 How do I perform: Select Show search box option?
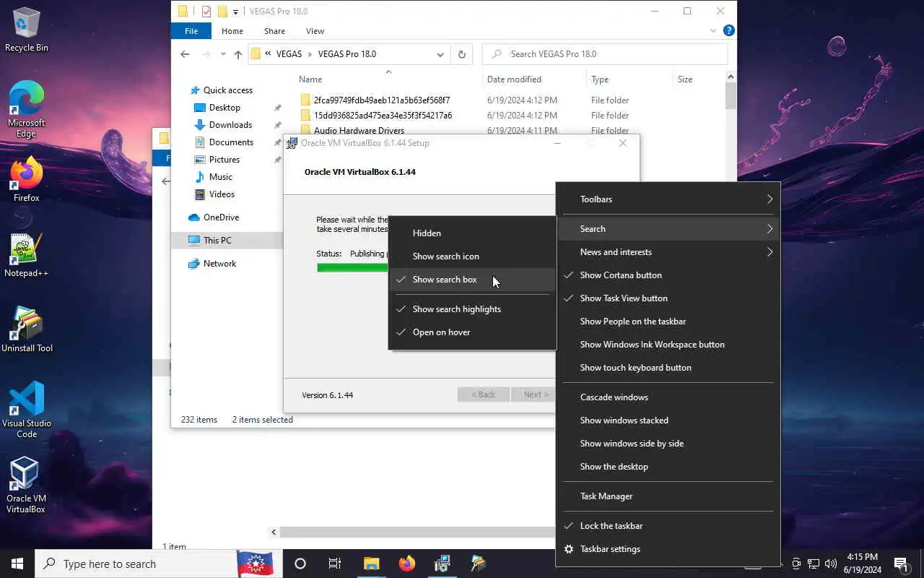tap(472, 280)
